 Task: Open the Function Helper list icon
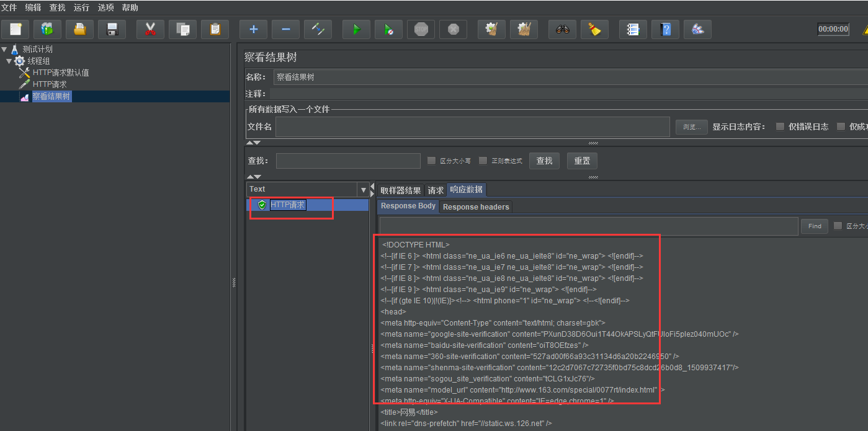(633, 29)
